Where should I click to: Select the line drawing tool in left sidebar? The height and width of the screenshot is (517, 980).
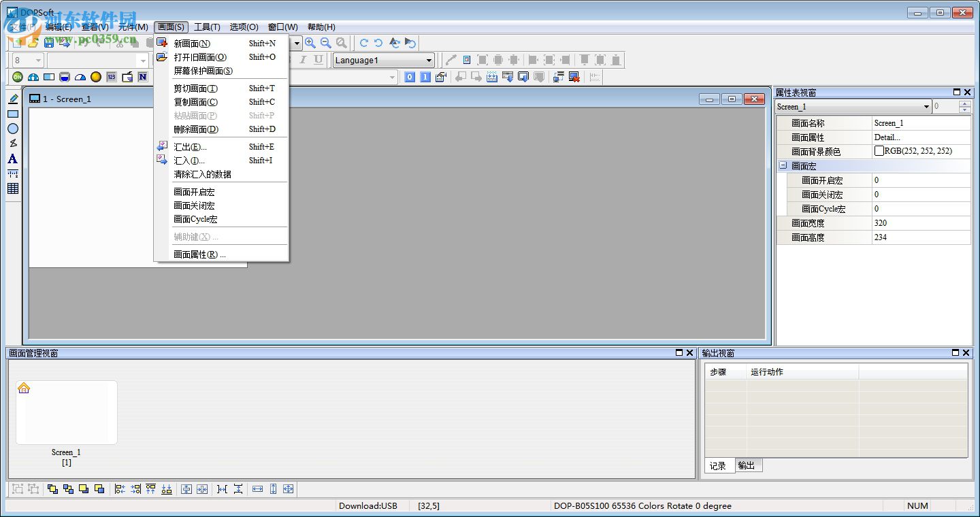pos(13,99)
